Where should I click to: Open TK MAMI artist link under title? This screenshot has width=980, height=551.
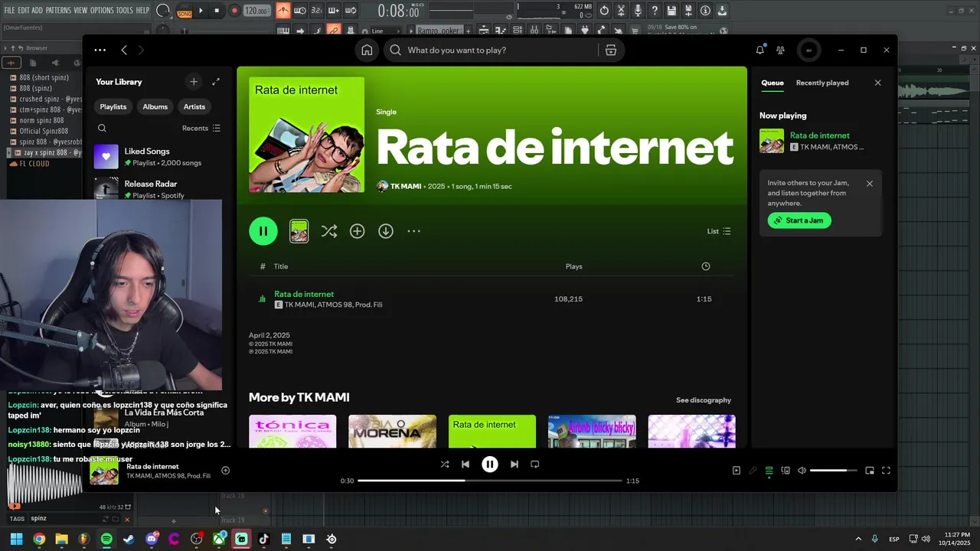(x=406, y=187)
